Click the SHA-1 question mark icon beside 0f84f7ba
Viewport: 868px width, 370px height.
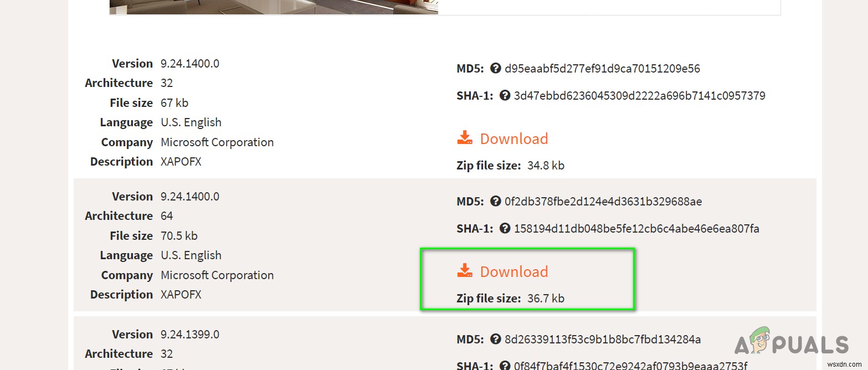pos(505,365)
